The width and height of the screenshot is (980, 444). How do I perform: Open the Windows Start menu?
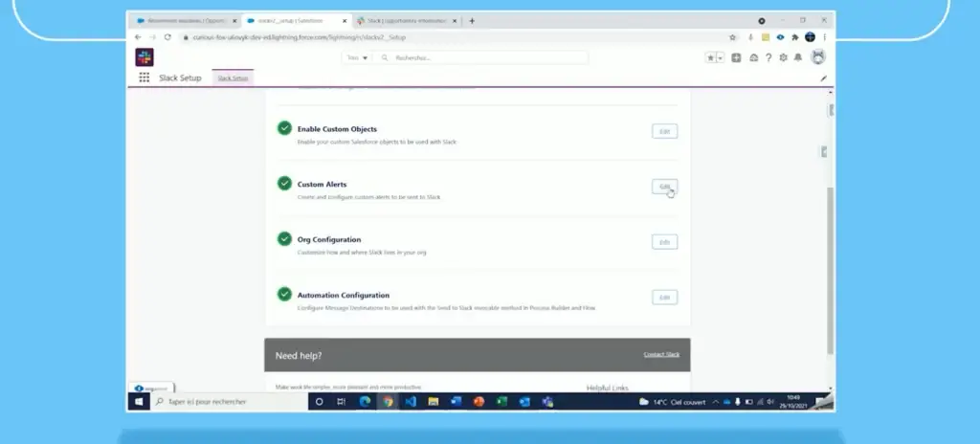click(139, 402)
